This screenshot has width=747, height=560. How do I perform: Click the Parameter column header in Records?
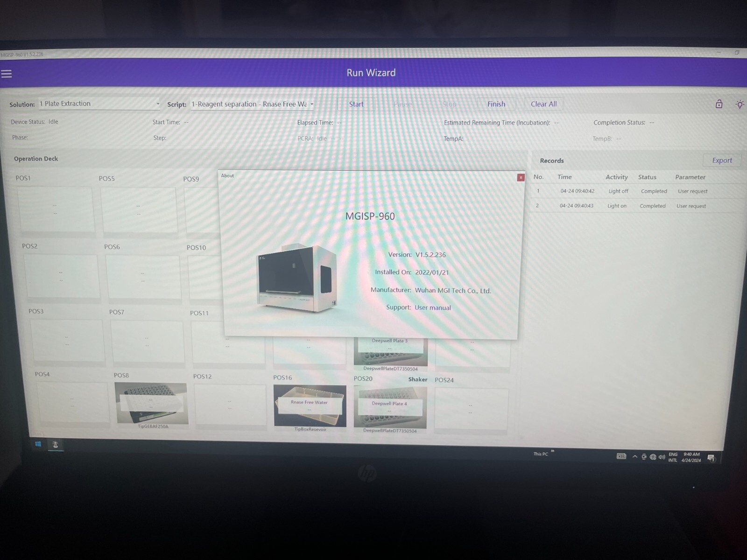tap(690, 177)
